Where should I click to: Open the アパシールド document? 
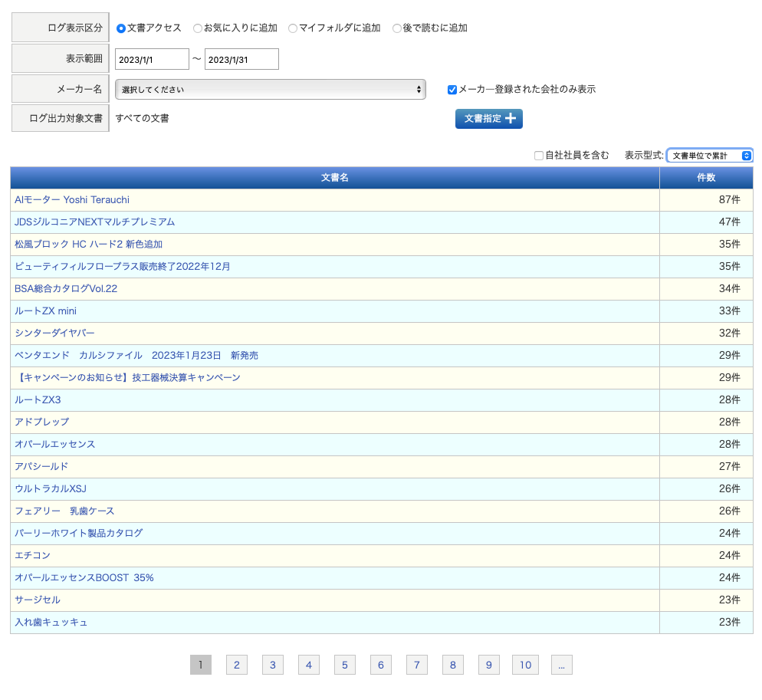coord(41,467)
